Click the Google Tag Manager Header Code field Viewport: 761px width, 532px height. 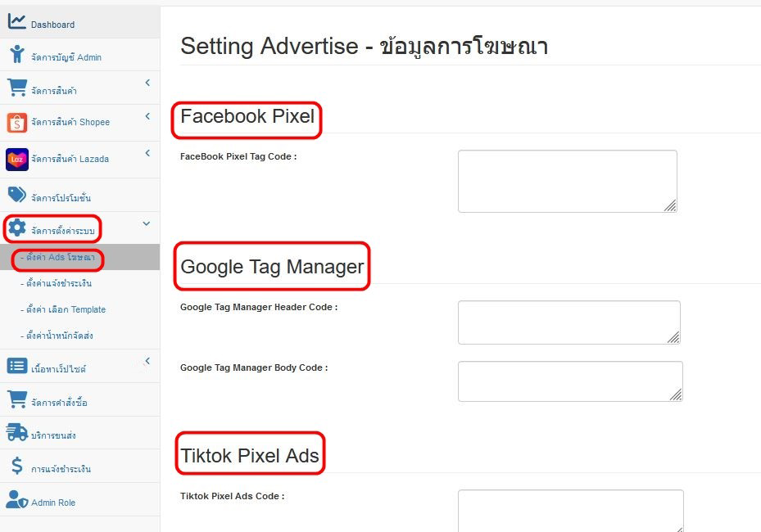[x=568, y=322]
